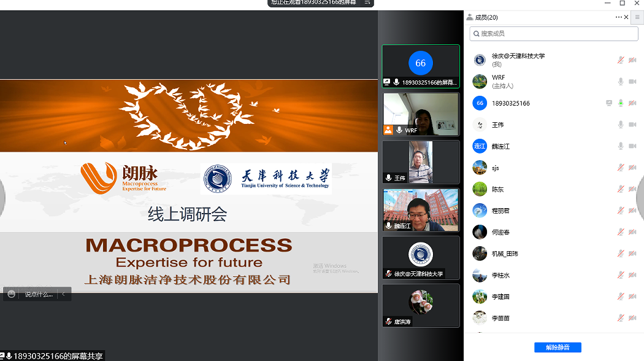Select WRF's video thumbnail

click(x=421, y=114)
